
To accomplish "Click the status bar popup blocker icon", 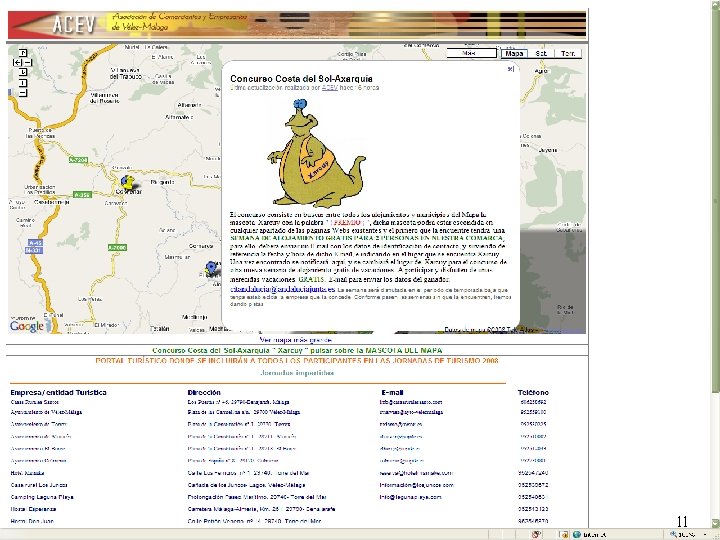I will (x=536, y=534).
